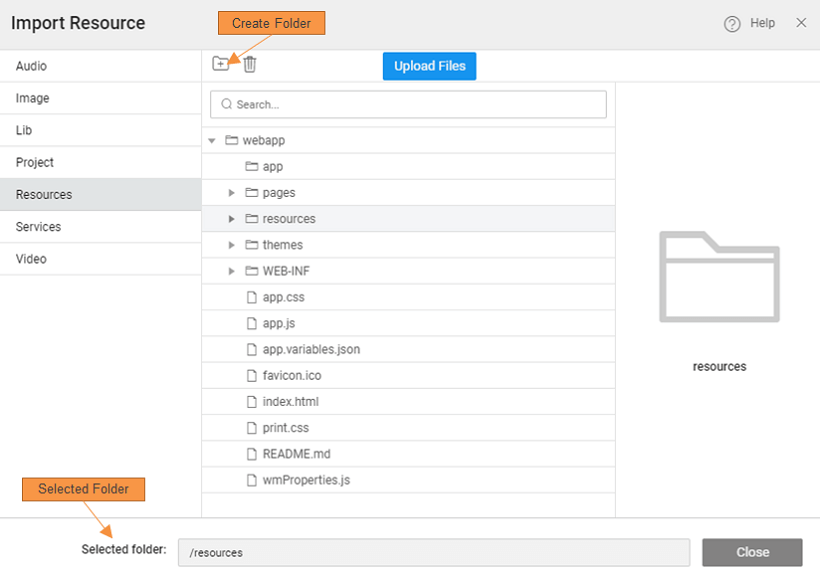Select index.html in the file tree

point(290,401)
